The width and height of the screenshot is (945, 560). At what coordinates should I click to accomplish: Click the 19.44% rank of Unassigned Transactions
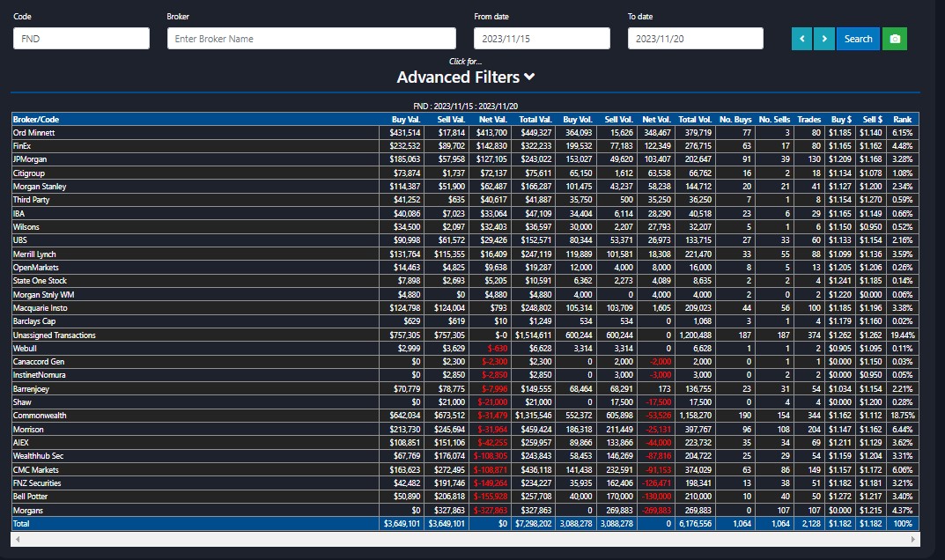tap(902, 335)
